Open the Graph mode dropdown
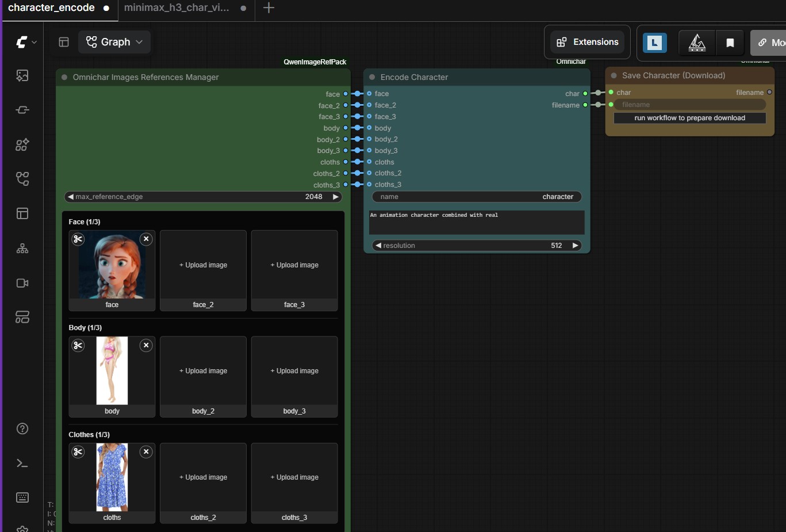The width and height of the screenshot is (786, 532). pos(114,42)
